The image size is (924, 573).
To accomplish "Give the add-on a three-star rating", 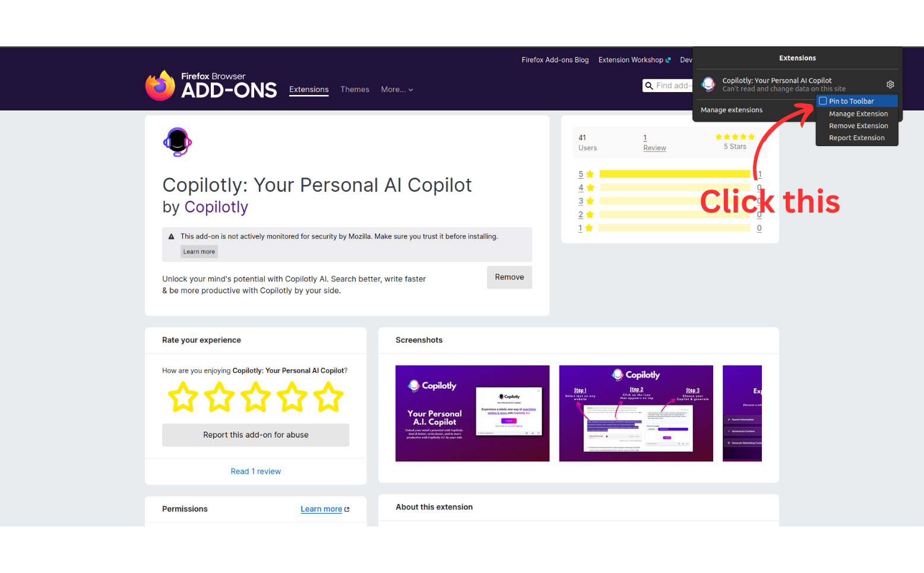I will 256,397.
